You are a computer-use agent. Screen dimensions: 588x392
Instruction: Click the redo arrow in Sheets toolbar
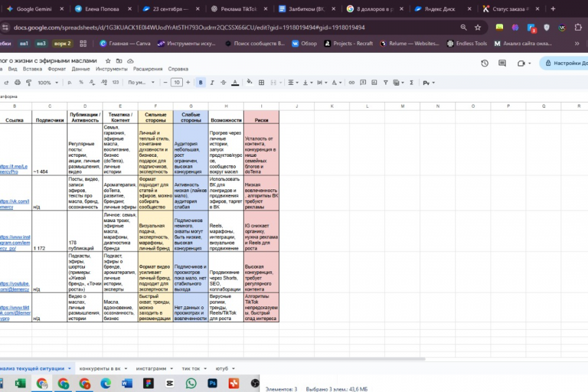pos(7,82)
